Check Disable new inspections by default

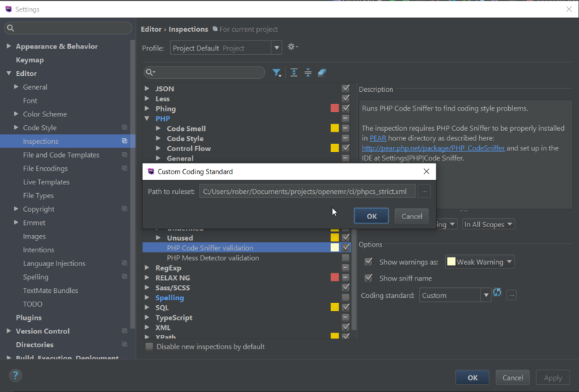(150, 346)
